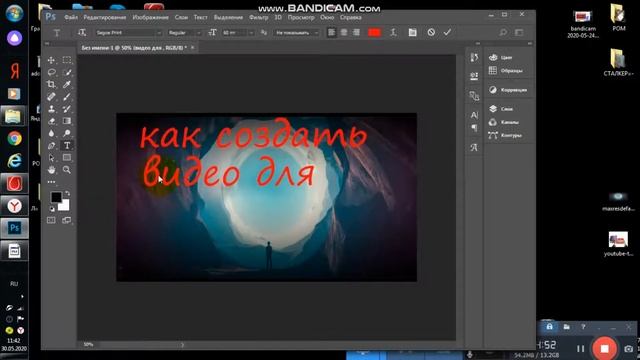Align text left
Screen dimensions: 640x360
pos(331,33)
